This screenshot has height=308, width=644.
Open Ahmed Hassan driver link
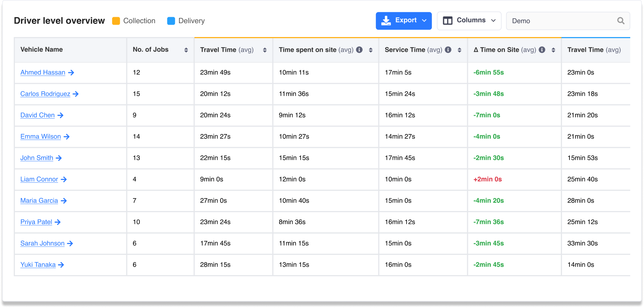click(x=43, y=73)
